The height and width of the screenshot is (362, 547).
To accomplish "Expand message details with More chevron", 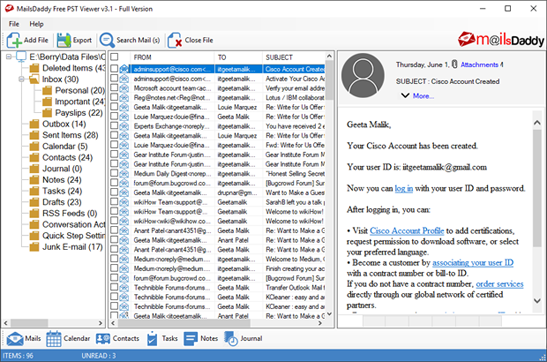I will (x=405, y=95).
